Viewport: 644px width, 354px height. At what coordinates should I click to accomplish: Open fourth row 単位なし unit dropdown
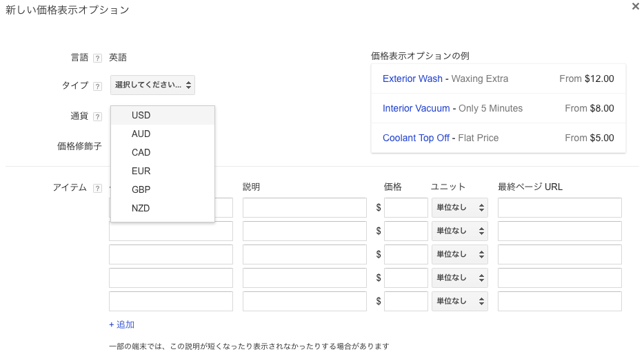460,278
